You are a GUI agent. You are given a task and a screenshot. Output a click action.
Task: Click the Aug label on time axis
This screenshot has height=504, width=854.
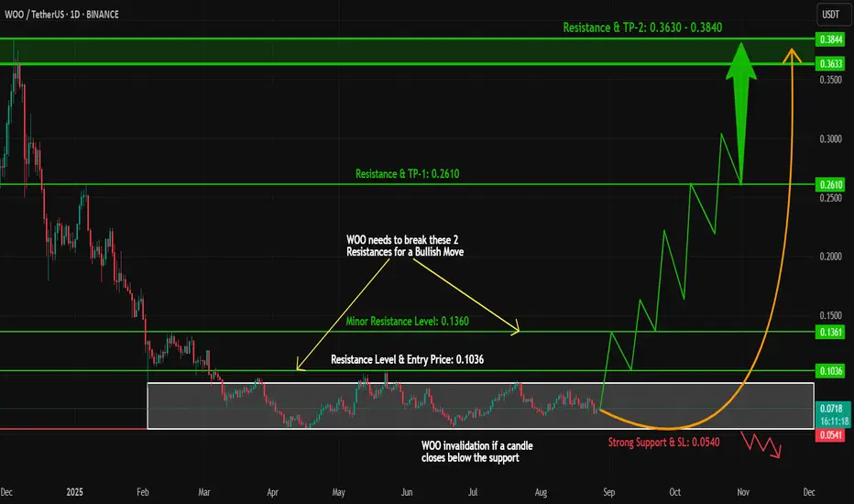pyautogui.click(x=541, y=492)
